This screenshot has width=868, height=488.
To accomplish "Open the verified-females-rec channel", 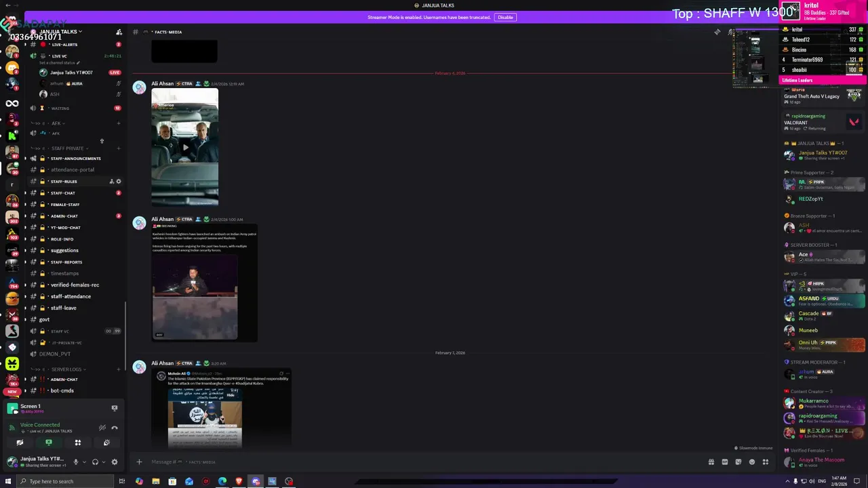I will tap(75, 285).
